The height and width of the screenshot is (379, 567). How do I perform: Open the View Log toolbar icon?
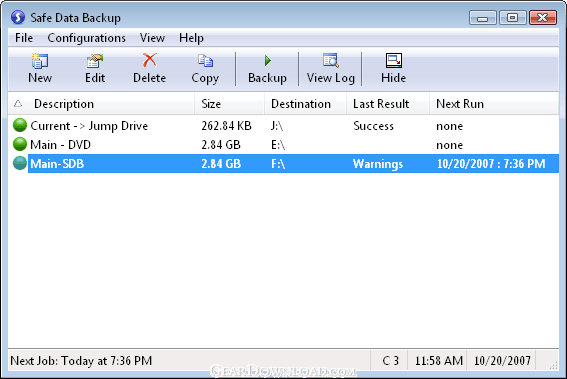click(331, 60)
